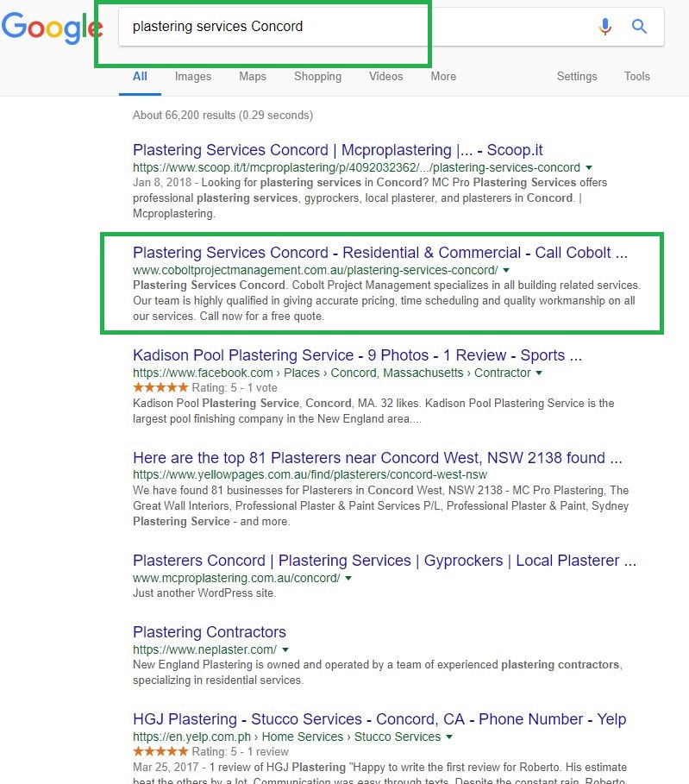Click the yellowpages.com.au plasterers URL text
This screenshot has width=689, height=784.
[x=310, y=474]
